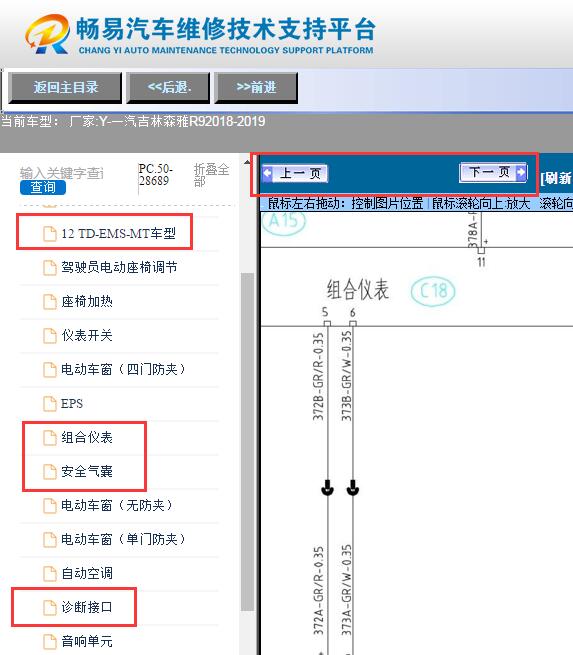Image resolution: width=573 pixels, height=655 pixels.
Task: Click the right arrow icon on 下一页
Action: [521, 172]
